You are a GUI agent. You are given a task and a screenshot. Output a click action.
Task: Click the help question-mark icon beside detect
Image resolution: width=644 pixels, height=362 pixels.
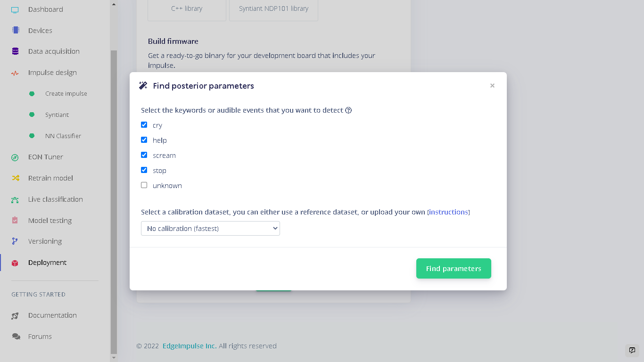coord(348,110)
